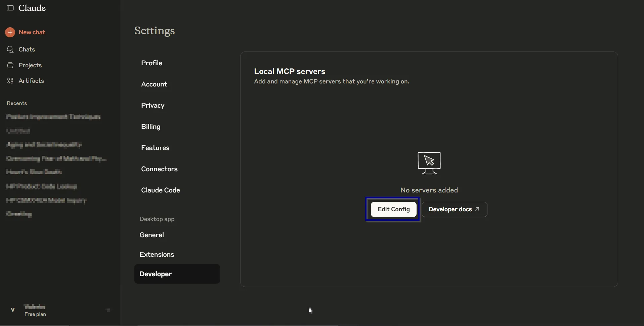Open the General desktop app settings

(x=152, y=235)
